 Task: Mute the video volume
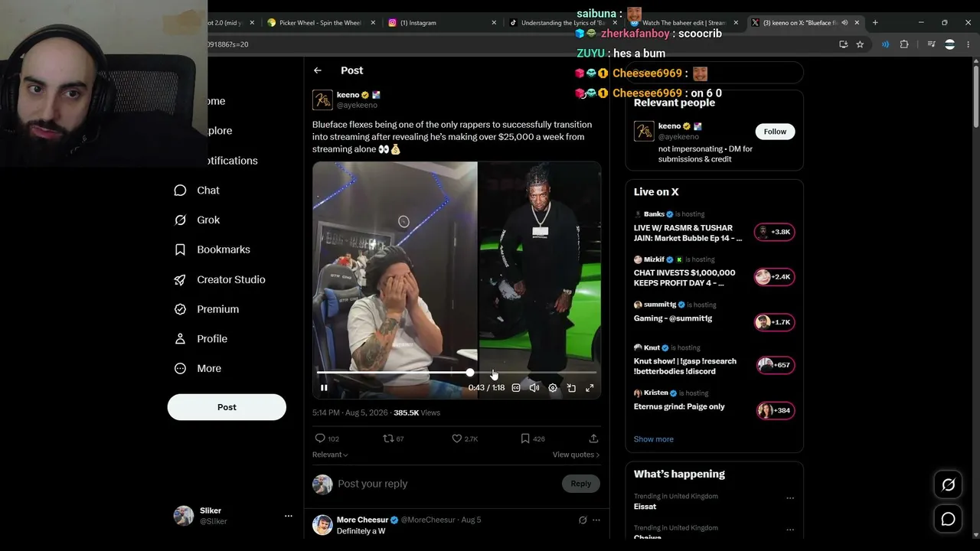[534, 388]
